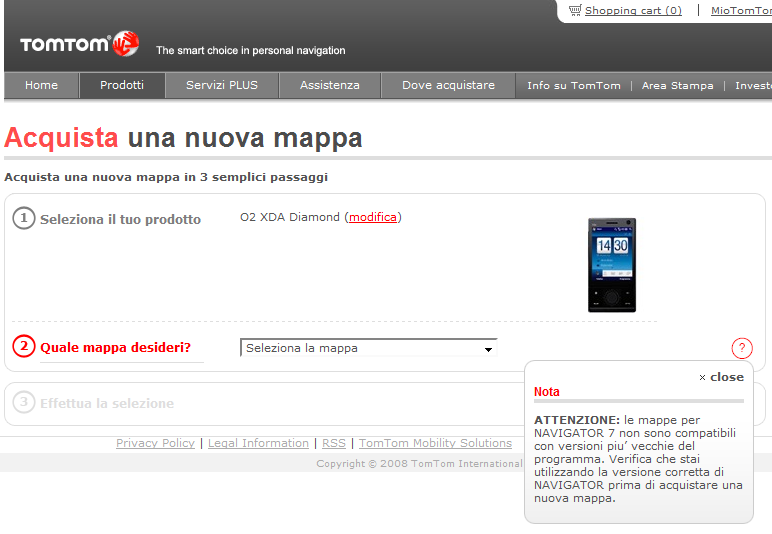The width and height of the screenshot is (772, 534).
Task: Click the step 2 number circle
Action: 24,347
